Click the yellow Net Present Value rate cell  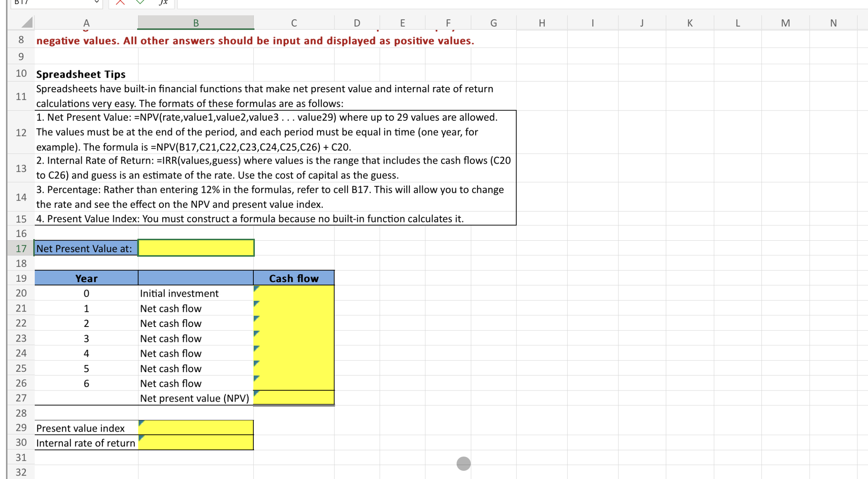click(196, 248)
